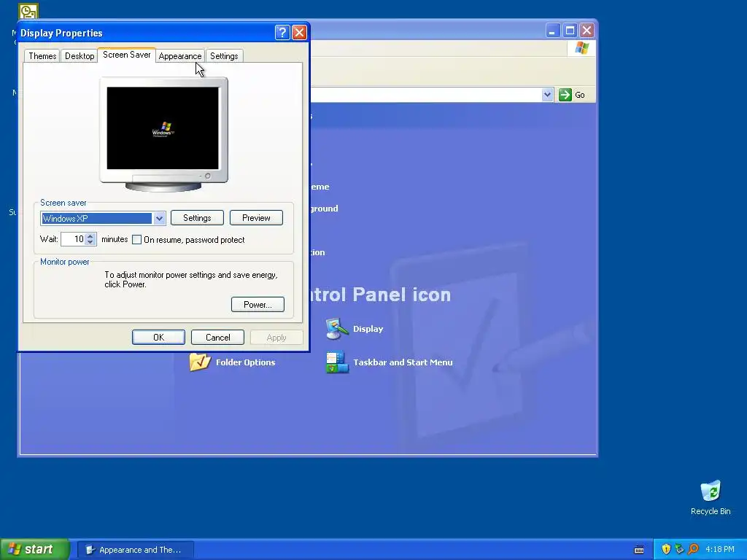
Task: Click the screen saver Settings button
Action: (x=197, y=217)
